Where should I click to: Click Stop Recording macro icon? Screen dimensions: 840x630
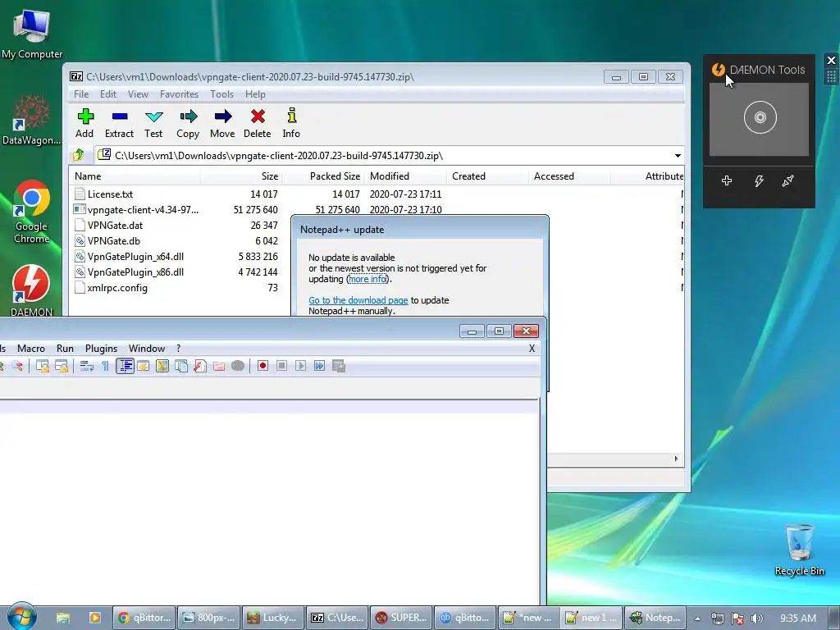point(282,366)
